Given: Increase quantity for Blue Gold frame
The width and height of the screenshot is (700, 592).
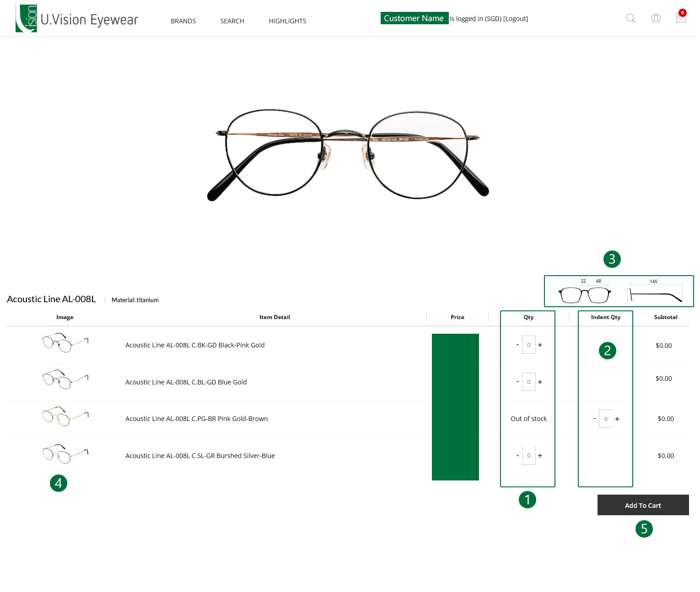Looking at the screenshot, I should point(540,382).
